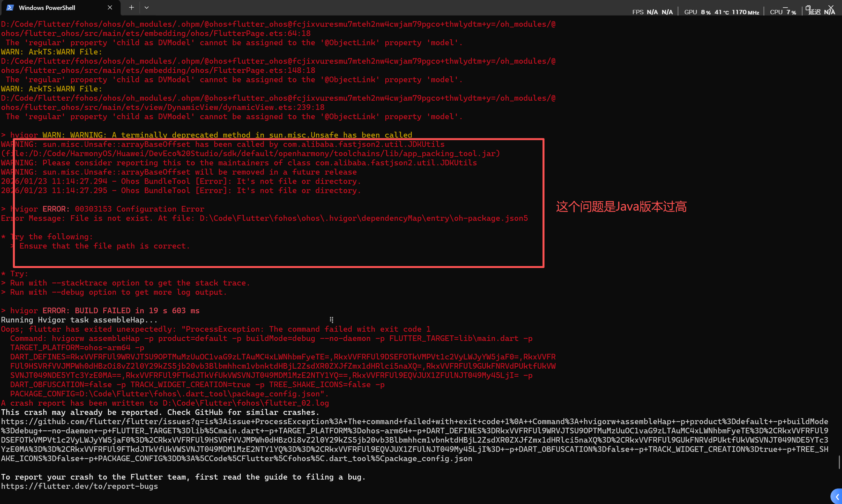Close the terminal window

pos(831,7)
